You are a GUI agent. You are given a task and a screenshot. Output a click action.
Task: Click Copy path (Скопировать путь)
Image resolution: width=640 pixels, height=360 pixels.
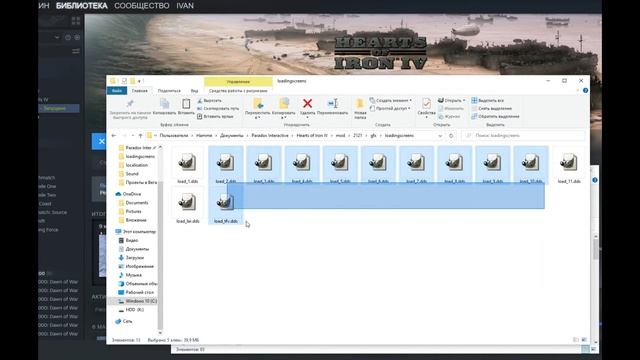218,109
